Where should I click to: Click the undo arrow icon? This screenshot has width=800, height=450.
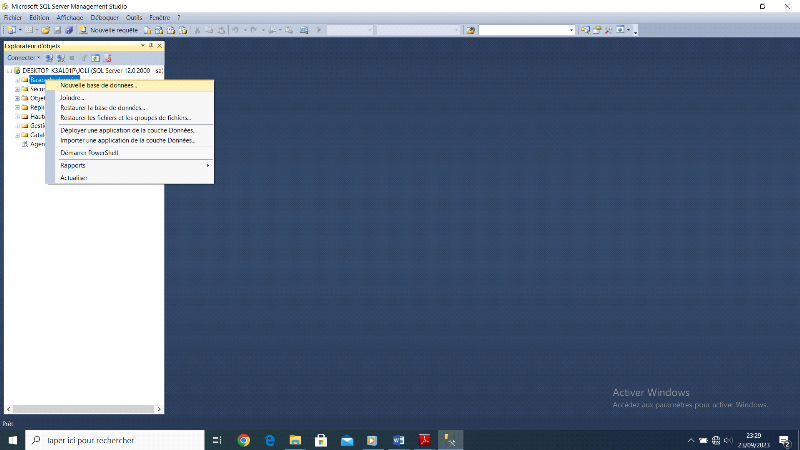[235, 30]
